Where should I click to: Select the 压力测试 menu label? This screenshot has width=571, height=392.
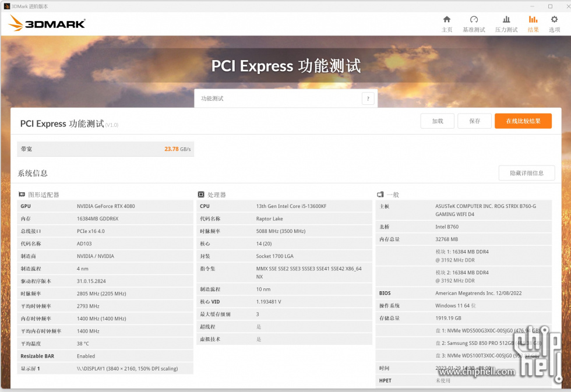tap(506, 30)
